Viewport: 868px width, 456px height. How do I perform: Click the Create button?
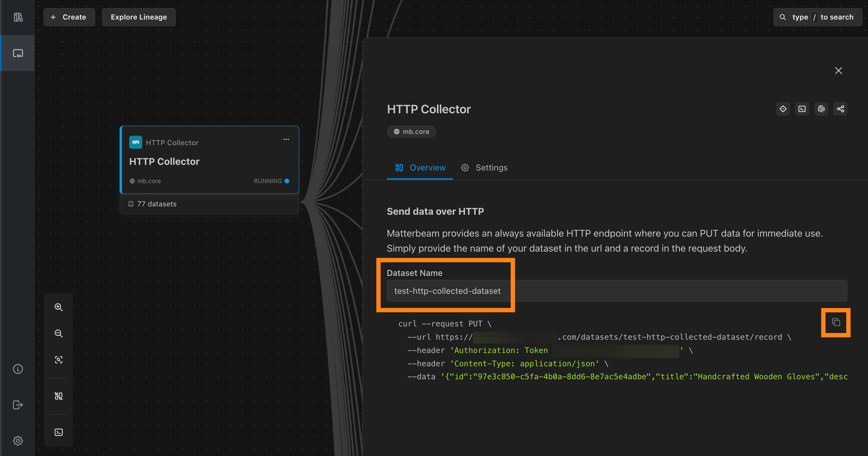point(69,17)
